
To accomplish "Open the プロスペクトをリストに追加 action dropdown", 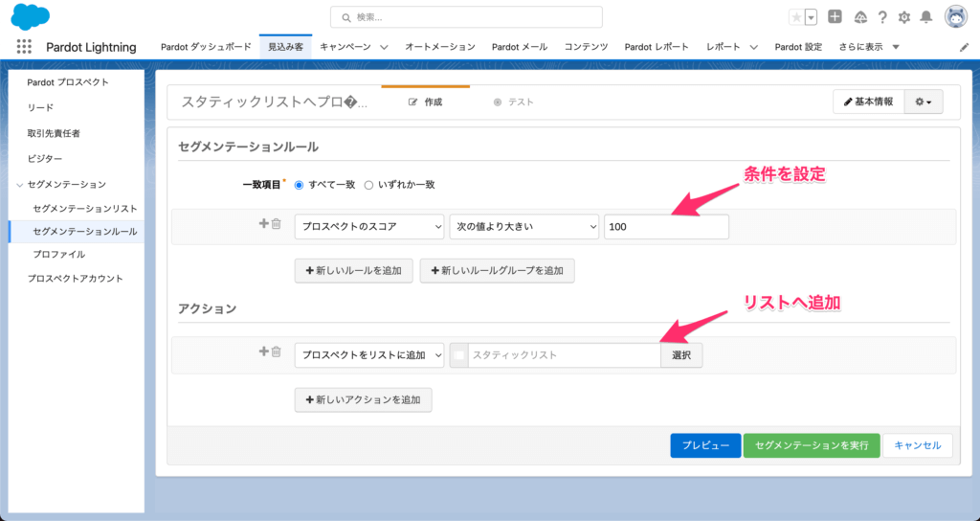I will (369, 355).
